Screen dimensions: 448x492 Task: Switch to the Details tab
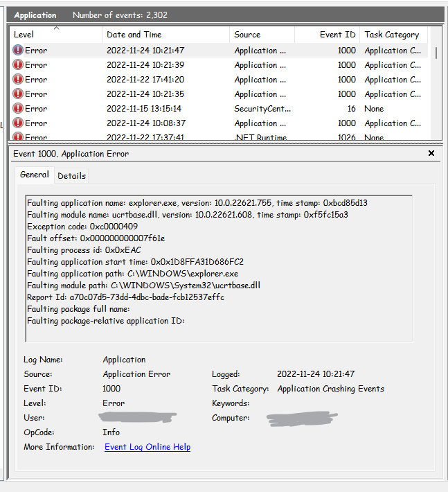click(71, 176)
